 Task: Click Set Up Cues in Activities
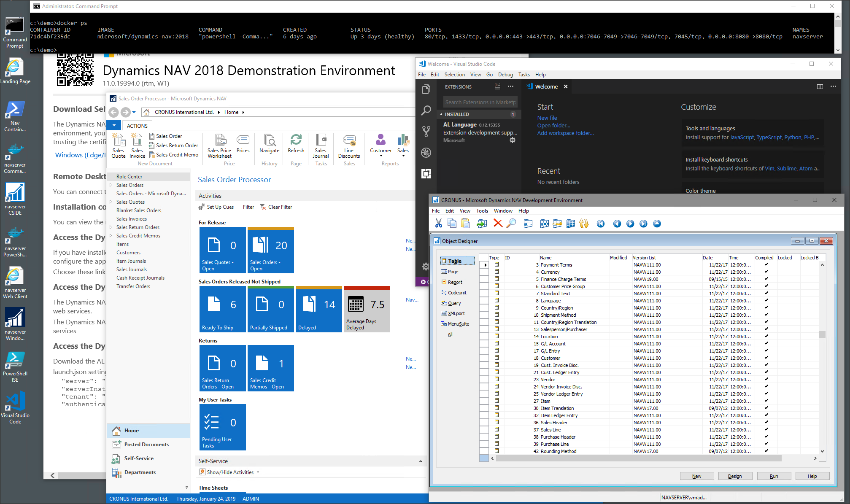tap(216, 207)
